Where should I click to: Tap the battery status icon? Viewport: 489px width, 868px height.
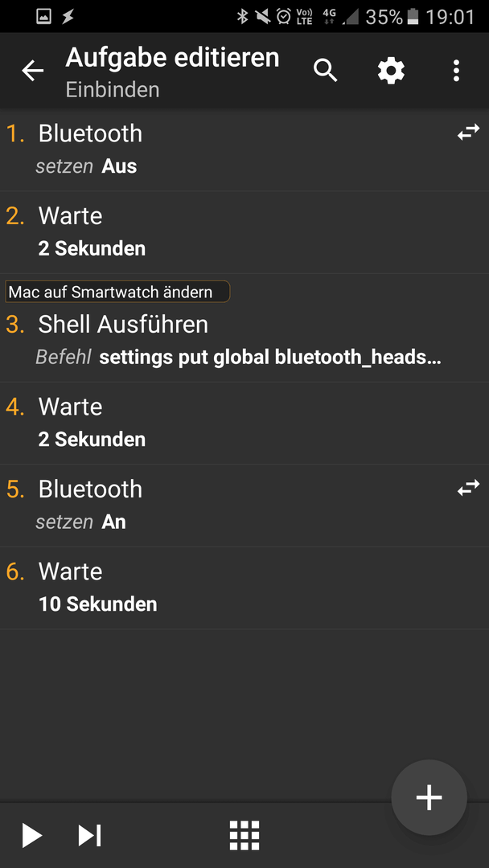coord(413,17)
